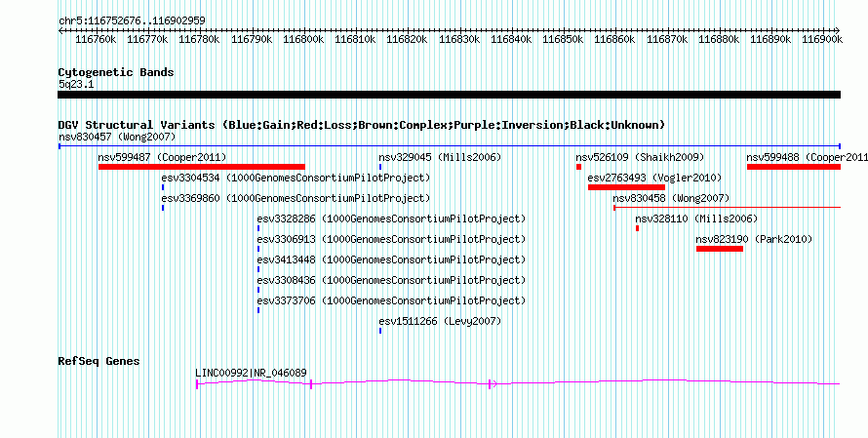Select the red nsv599488 loss bar
This screenshot has height=438, width=868.
click(x=794, y=167)
